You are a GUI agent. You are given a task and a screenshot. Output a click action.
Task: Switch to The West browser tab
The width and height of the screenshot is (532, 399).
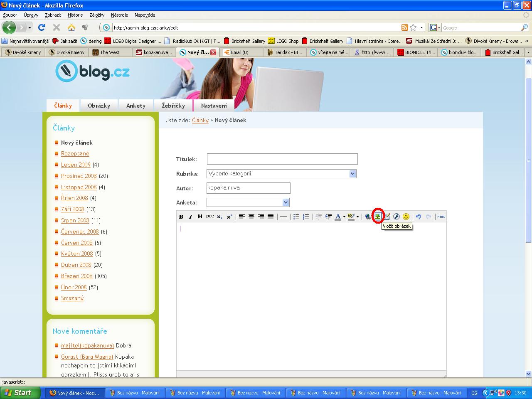point(110,52)
